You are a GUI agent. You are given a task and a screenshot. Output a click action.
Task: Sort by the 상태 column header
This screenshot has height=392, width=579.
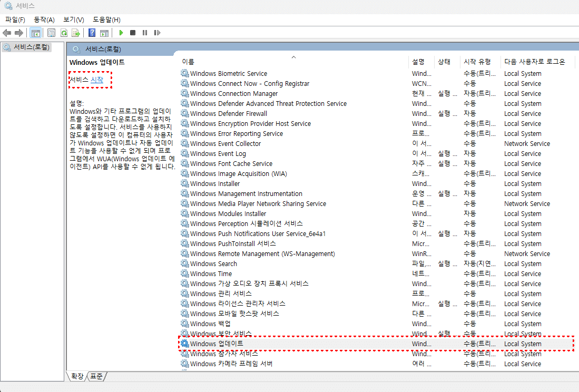tap(447, 62)
